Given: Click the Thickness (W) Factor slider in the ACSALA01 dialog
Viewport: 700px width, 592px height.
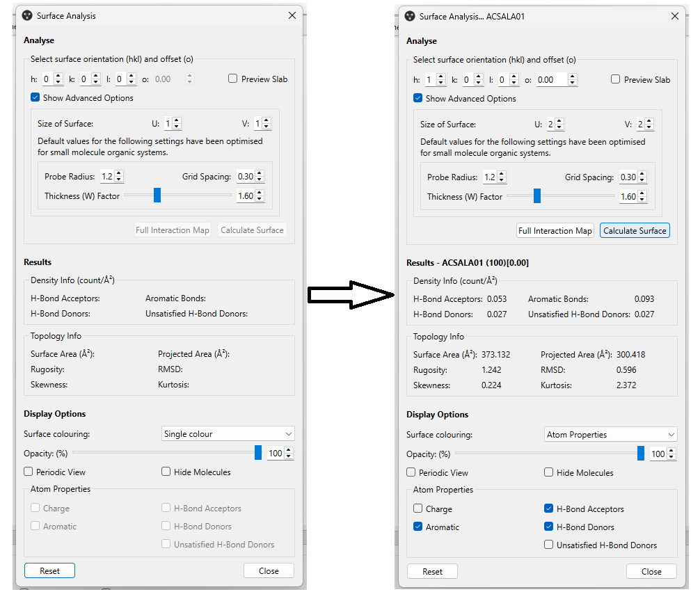Looking at the screenshot, I should 536,197.
